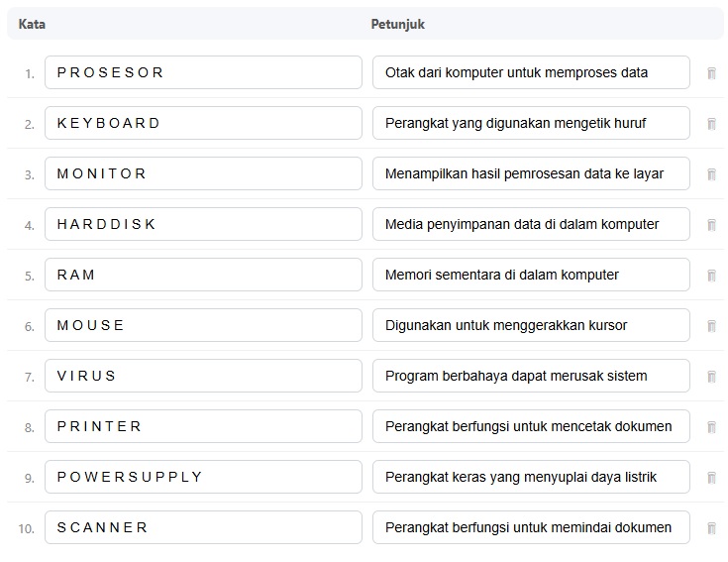Remove the RAM entry using trash icon
This screenshot has width=728, height=562.
coord(711,276)
